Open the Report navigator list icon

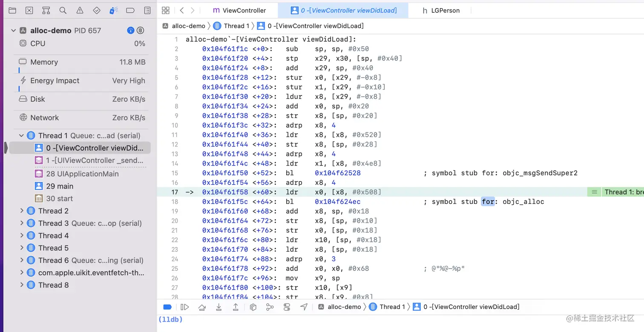click(147, 10)
